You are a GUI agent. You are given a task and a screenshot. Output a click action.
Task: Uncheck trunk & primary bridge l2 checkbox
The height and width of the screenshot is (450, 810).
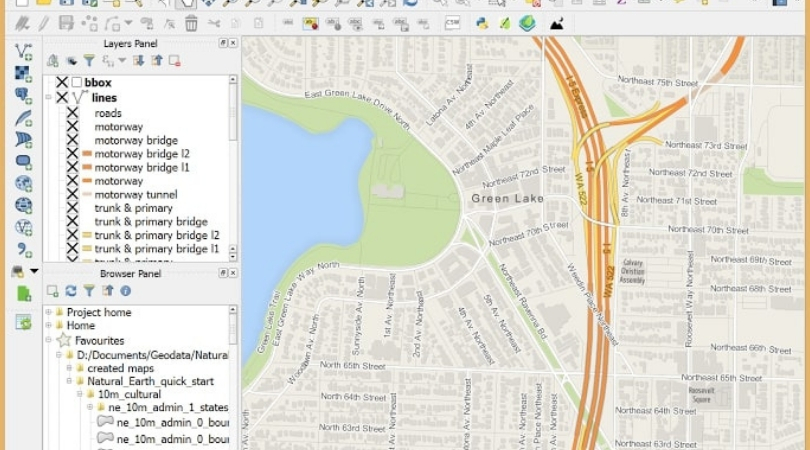[72, 235]
